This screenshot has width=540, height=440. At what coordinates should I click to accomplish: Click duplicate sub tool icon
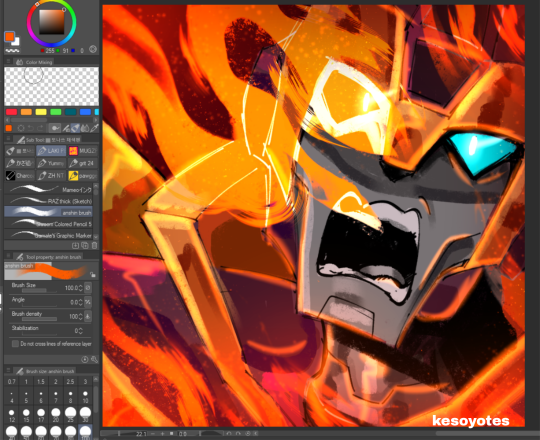[x=85, y=245]
